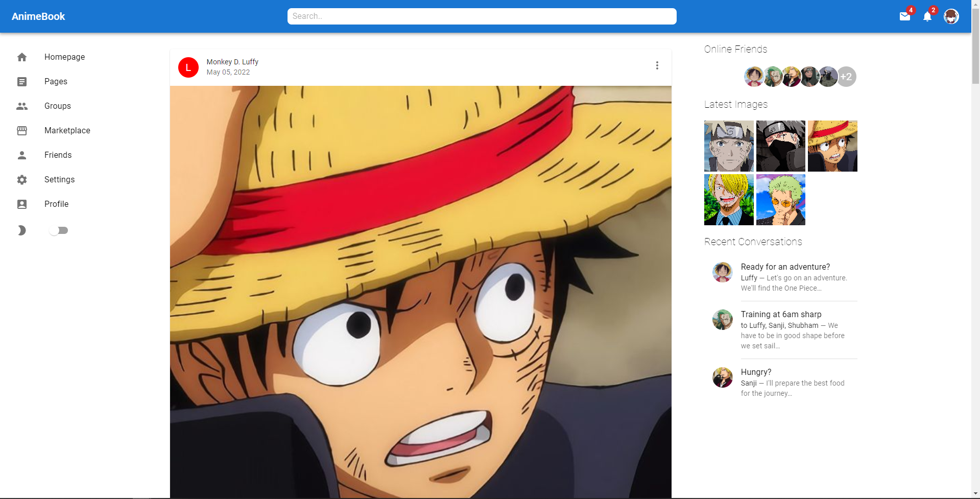Open the Kakashi masked thumbnail in Latest Images
Screen dimensions: 980x499
(781, 146)
